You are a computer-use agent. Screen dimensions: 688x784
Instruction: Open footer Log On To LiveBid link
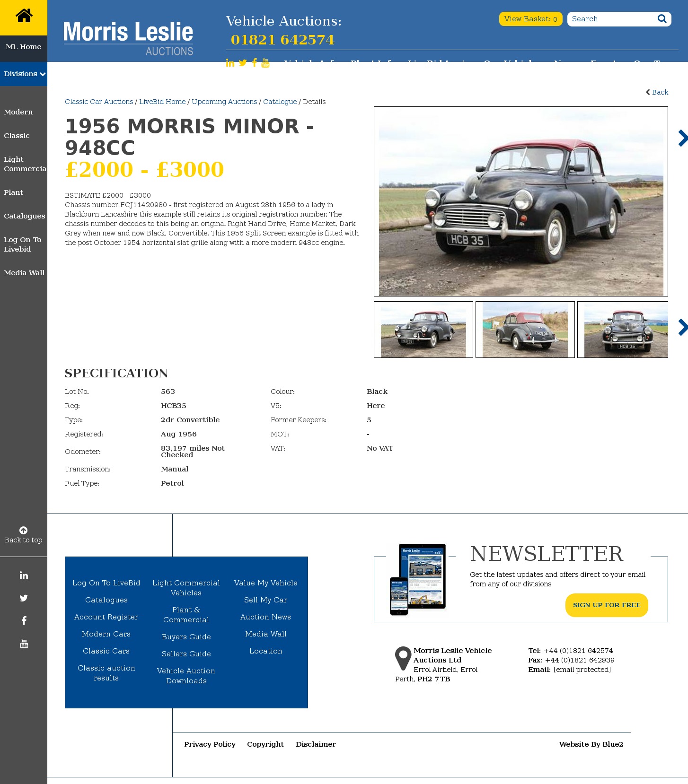(x=106, y=583)
